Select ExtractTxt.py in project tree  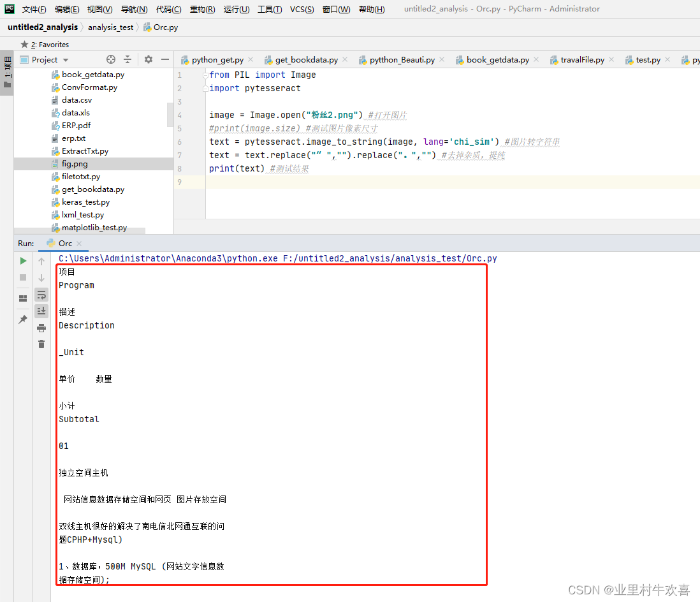[85, 151]
